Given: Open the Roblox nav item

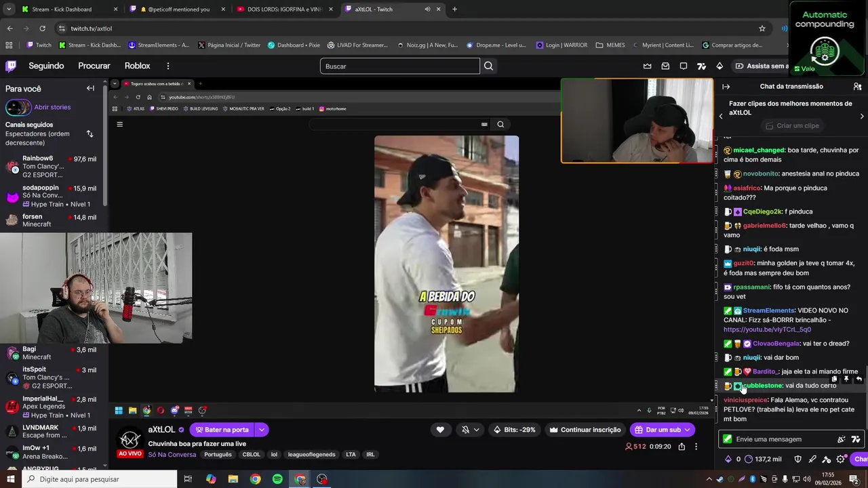Looking at the screenshot, I should coord(137,66).
